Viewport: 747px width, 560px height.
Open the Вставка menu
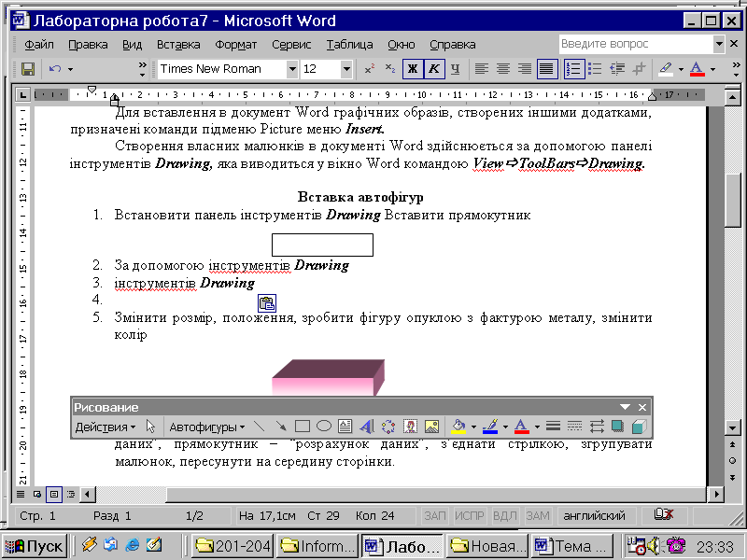[178, 44]
